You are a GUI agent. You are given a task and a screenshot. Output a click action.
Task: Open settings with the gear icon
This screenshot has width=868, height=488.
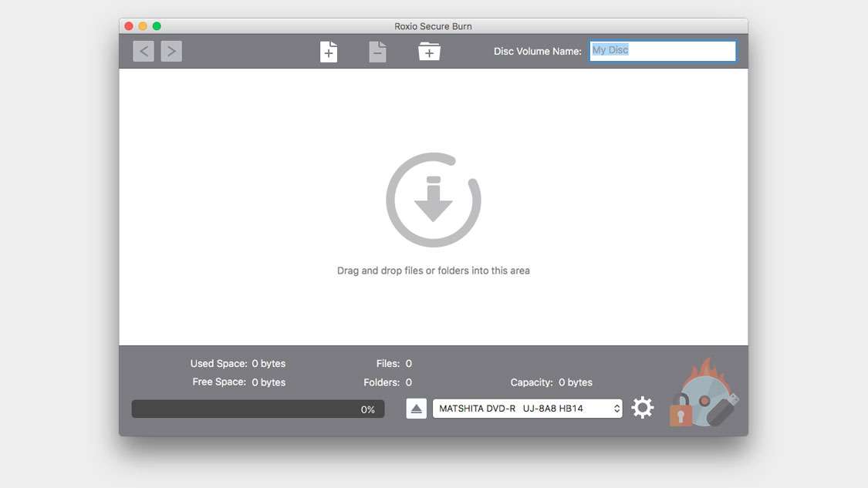[x=643, y=408]
